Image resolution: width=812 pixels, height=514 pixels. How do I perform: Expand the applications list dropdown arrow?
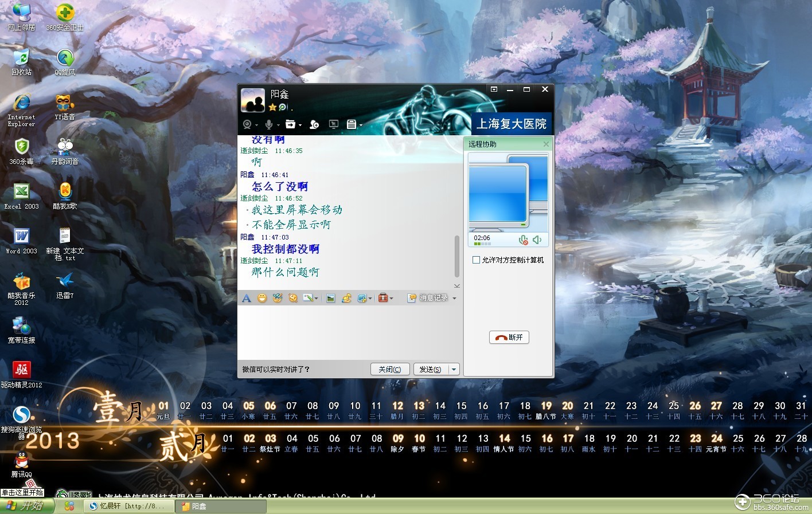(361, 125)
